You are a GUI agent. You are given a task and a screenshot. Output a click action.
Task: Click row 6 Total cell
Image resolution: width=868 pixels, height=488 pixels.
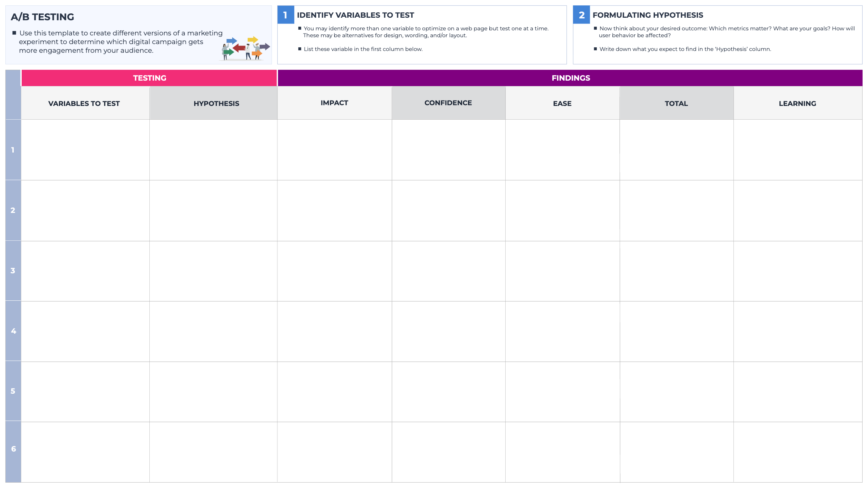tap(677, 452)
